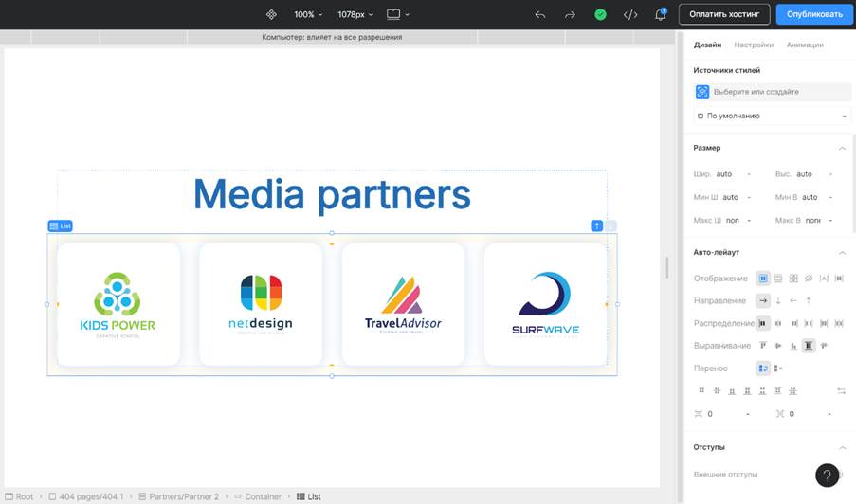The width and height of the screenshot is (856, 504).
Task: Select the netdesign logo card
Action: (261, 304)
